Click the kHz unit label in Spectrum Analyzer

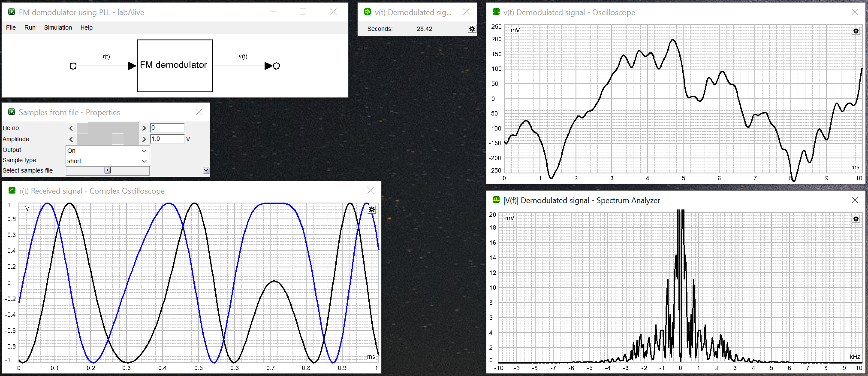(855, 357)
